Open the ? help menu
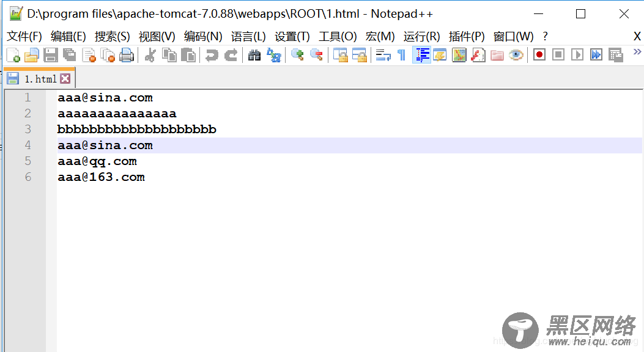The image size is (644, 352). [545, 37]
